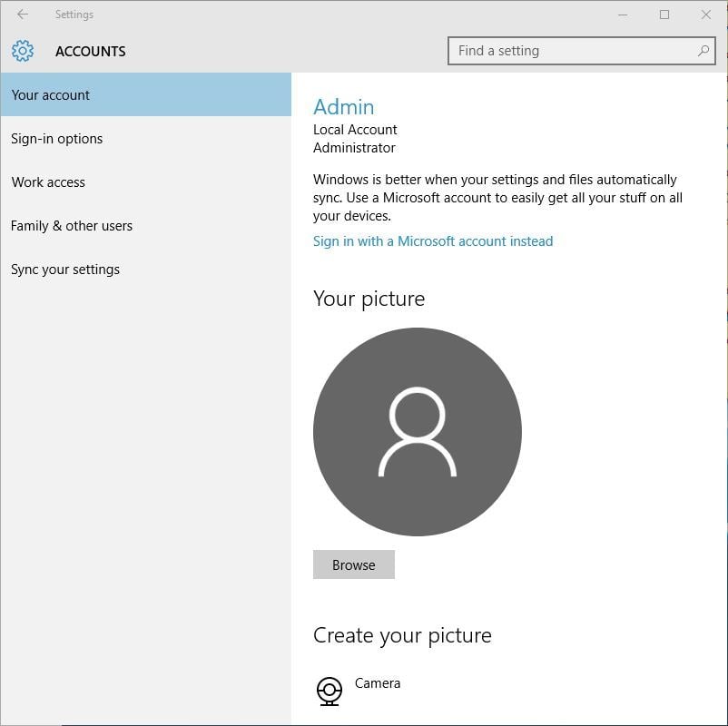Click the Create your picture heading
Viewport: 728px width, 726px height.
click(x=402, y=635)
